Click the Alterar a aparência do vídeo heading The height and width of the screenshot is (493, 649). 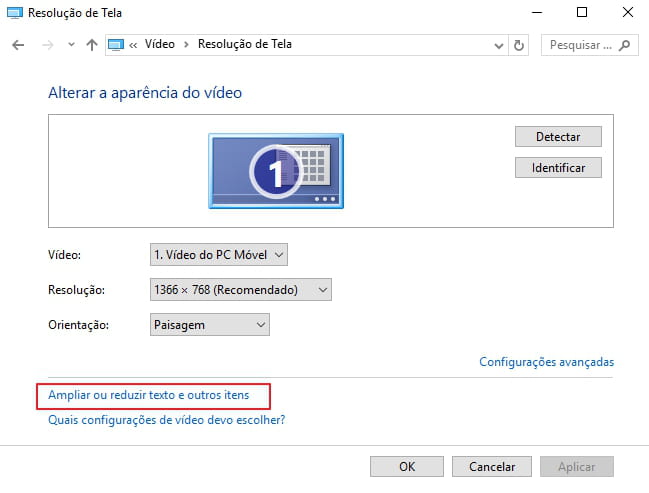point(145,93)
